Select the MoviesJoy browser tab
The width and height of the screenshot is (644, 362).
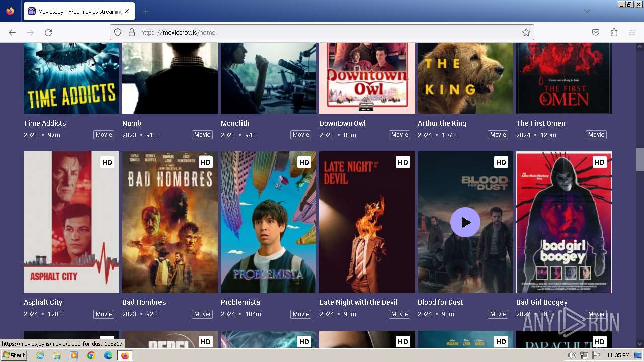point(78,11)
